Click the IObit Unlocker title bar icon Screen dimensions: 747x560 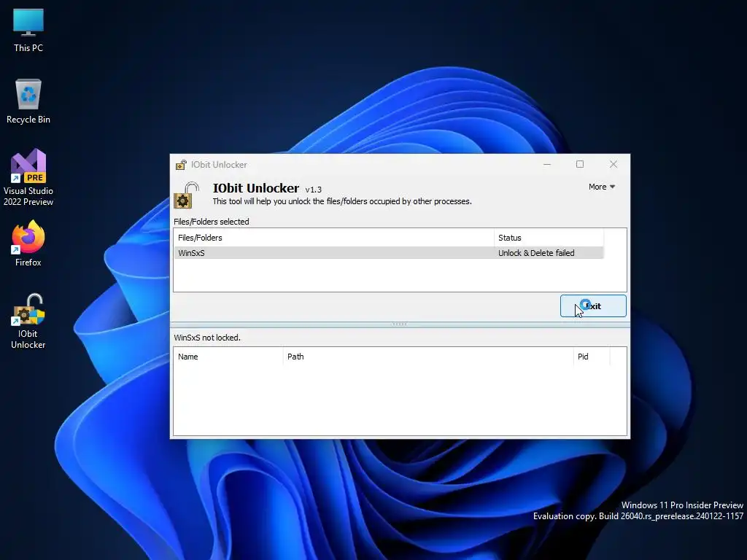pyautogui.click(x=181, y=165)
